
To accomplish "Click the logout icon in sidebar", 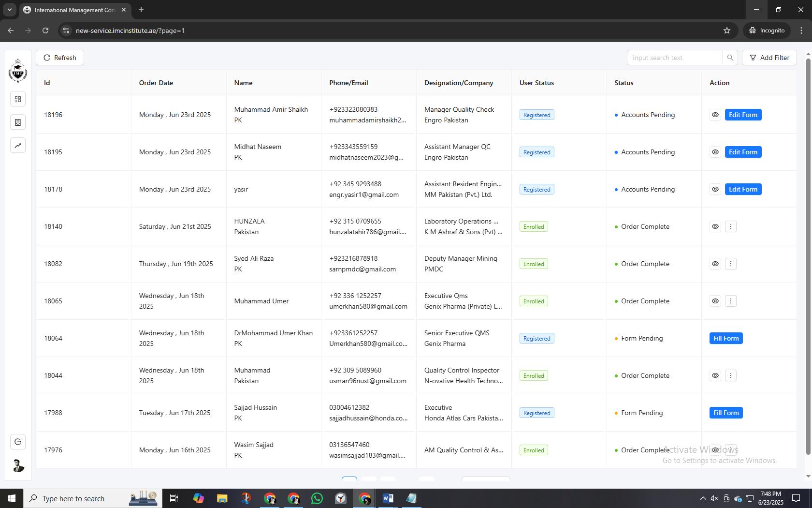I will tap(18, 442).
